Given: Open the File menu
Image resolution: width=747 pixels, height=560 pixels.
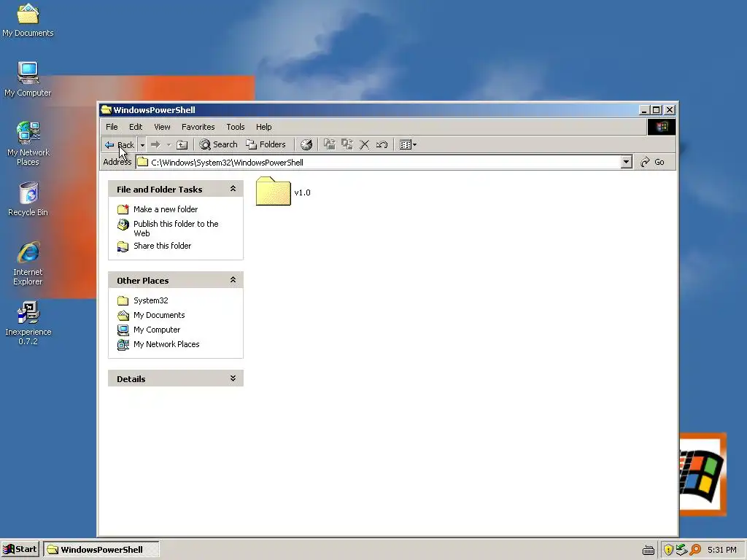Looking at the screenshot, I should (112, 127).
